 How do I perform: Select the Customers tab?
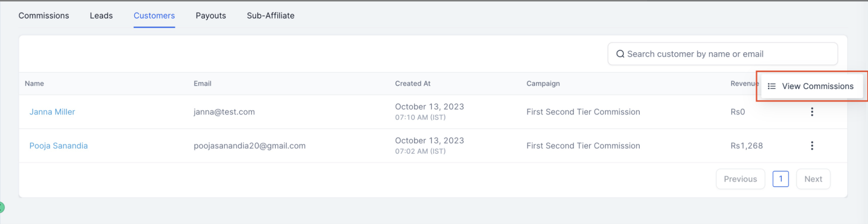154,15
